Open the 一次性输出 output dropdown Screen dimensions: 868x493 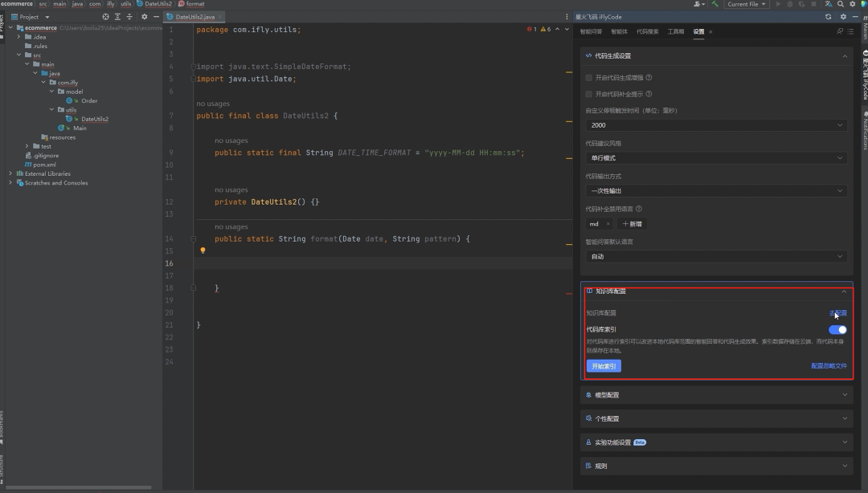tap(716, 191)
